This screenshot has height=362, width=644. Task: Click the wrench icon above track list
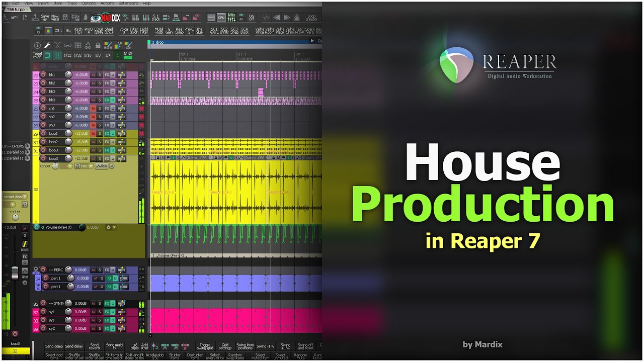coord(47,45)
